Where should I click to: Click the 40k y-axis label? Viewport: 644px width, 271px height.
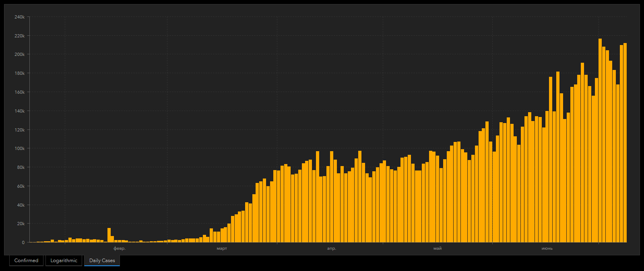(x=21, y=205)
